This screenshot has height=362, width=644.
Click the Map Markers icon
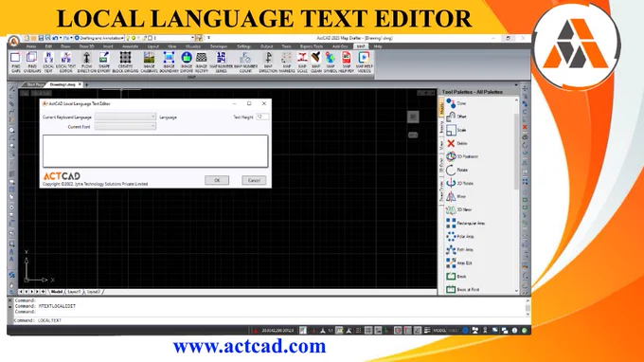pos(287,63)
